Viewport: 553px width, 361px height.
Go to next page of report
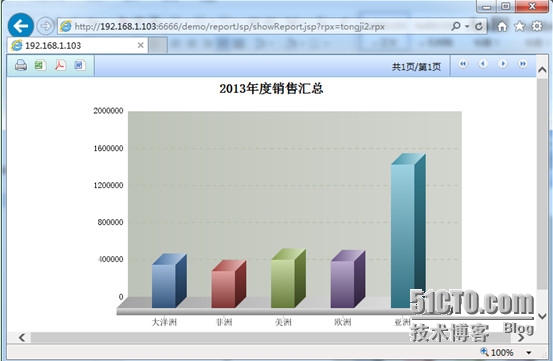[503, 64]
